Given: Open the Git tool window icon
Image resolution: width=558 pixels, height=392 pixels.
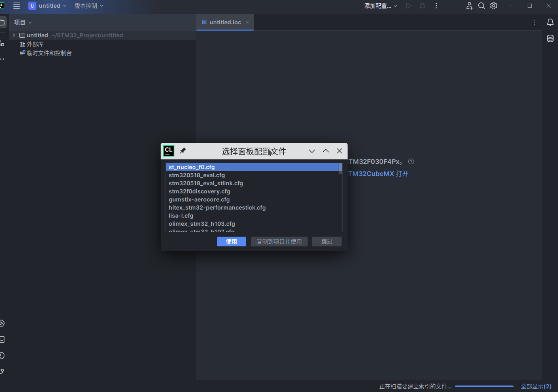Looking at the screenshot, I should tap(2, 371).
